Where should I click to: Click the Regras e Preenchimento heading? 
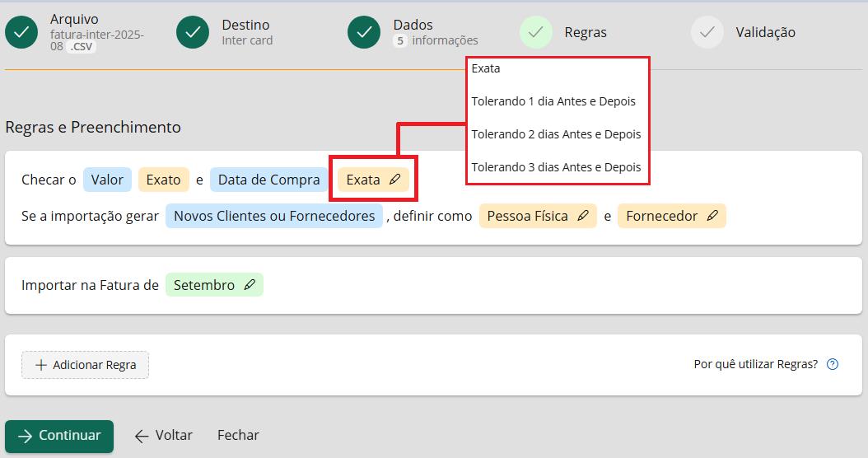tap(93, 128)
